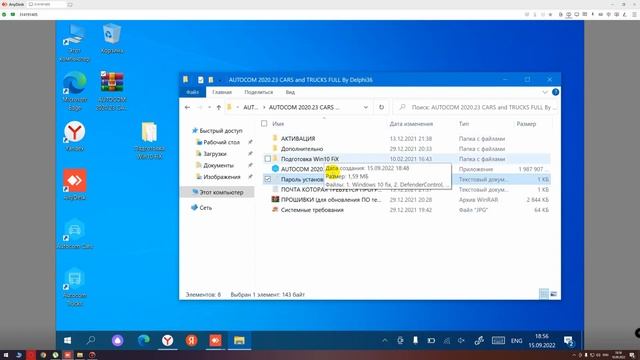Viewport: 640px width, 360px height.
Task: Sort by Тип column header
Action: 464,124
